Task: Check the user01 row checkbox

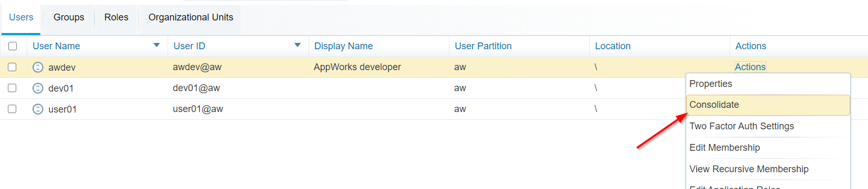Action: [12, 109]
